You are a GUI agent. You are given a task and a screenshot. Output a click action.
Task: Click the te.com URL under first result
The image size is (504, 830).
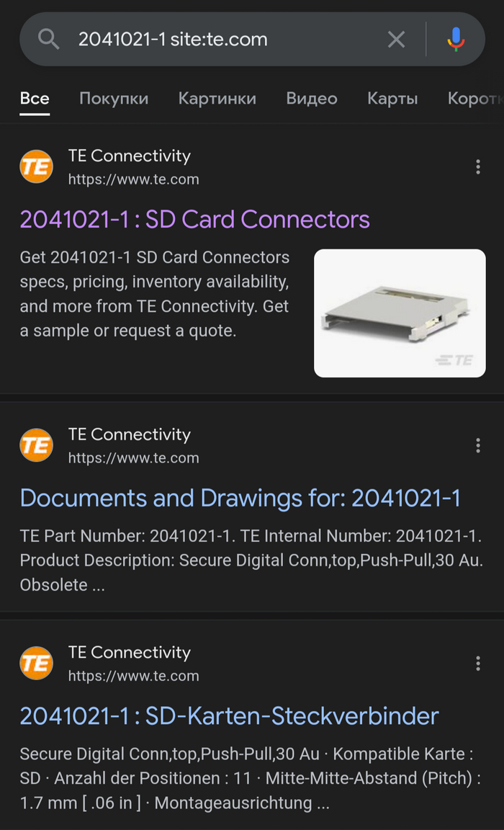pos(133,179)
